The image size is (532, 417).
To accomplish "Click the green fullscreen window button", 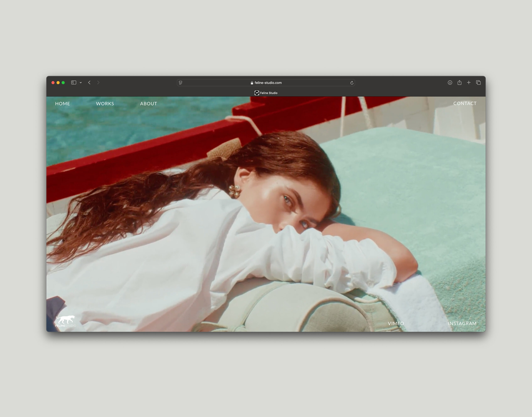I will [x=63, y=83].
